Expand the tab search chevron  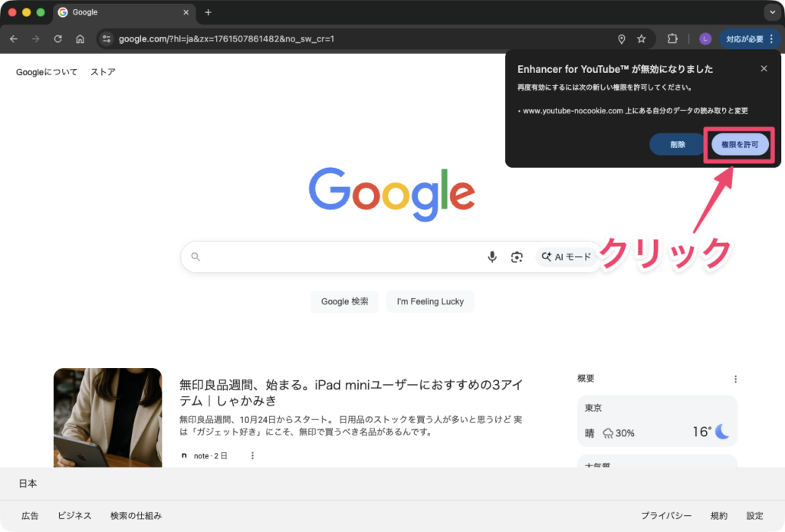770,12
